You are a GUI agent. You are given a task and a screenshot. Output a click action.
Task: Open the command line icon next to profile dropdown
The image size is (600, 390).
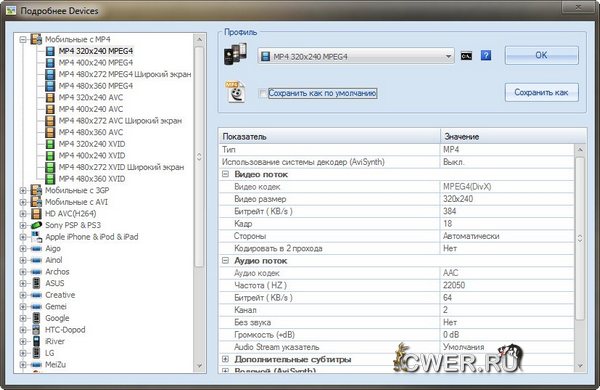(x=466, y=56)
